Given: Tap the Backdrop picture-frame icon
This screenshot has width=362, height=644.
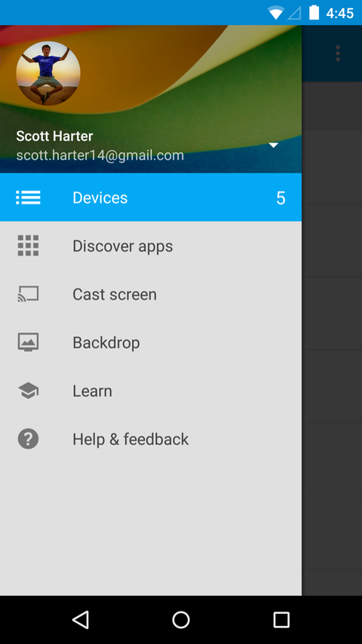Looking at the screenshot, I should click(28, 342).
